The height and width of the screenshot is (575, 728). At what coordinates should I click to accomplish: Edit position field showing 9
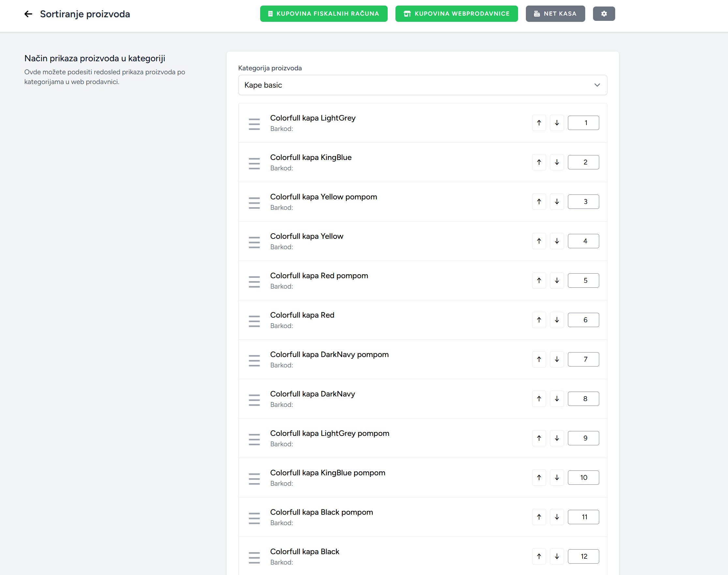(x=583, y=438)
